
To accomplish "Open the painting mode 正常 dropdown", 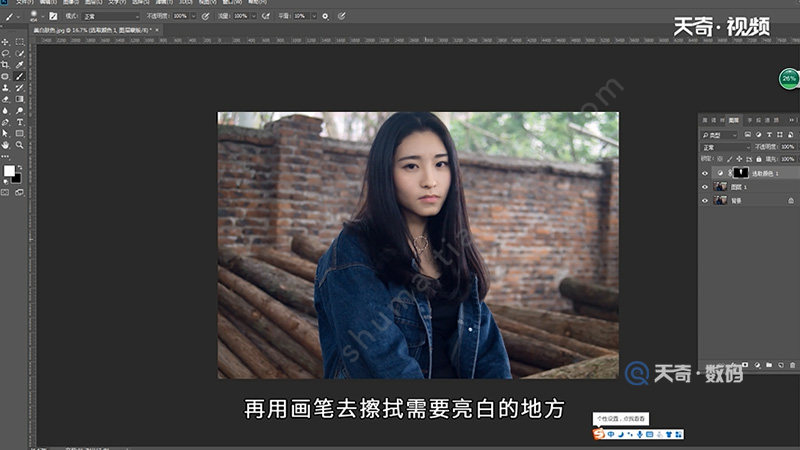I will 111,16.
